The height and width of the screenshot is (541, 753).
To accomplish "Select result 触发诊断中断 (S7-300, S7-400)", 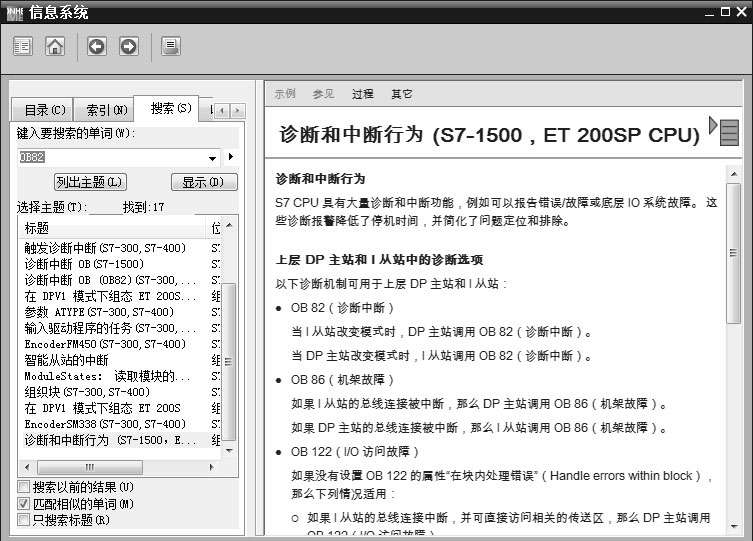I will [105, 248].
